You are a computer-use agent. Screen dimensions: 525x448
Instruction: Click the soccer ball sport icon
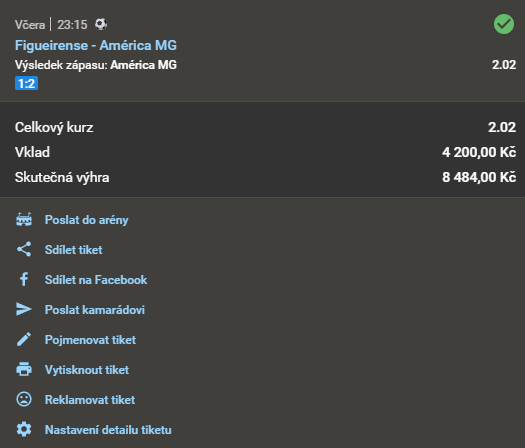101,24
